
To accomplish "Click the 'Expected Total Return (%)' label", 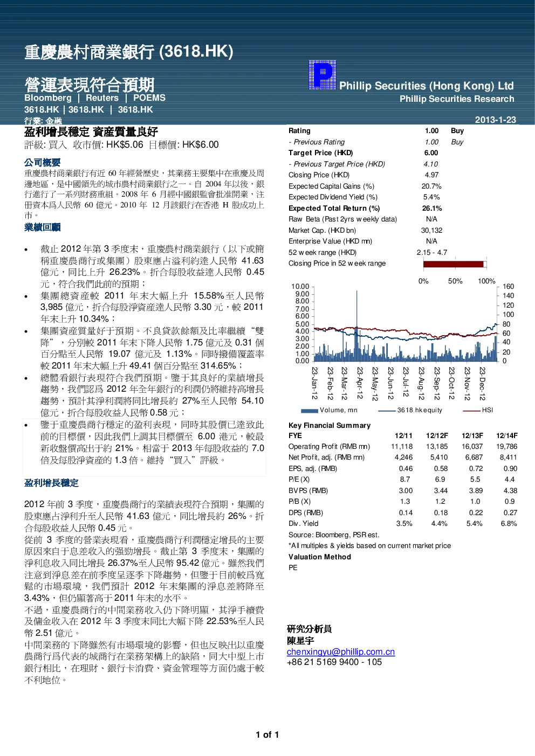I will [334, 209].
